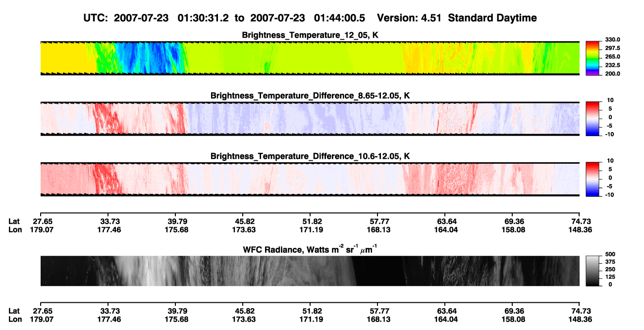This screenshot has width=644, height=330.
Task: Click the end time '01:44:00.5' in header
Action: pos(339,18)
